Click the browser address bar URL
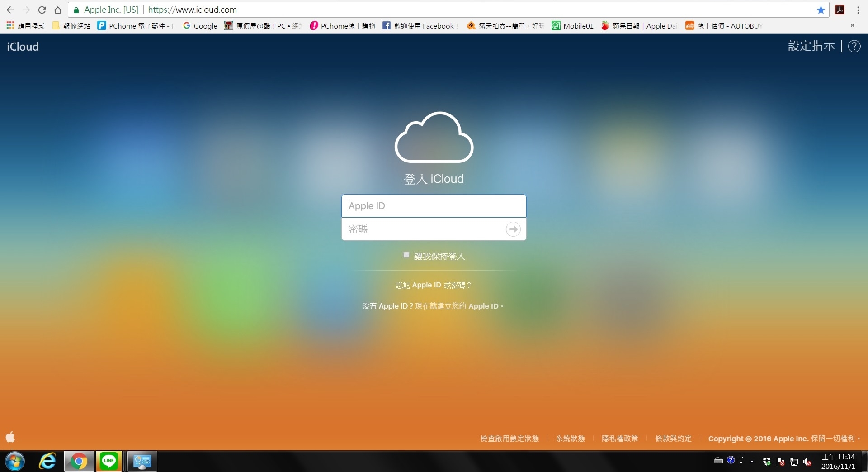 (193, 10)
